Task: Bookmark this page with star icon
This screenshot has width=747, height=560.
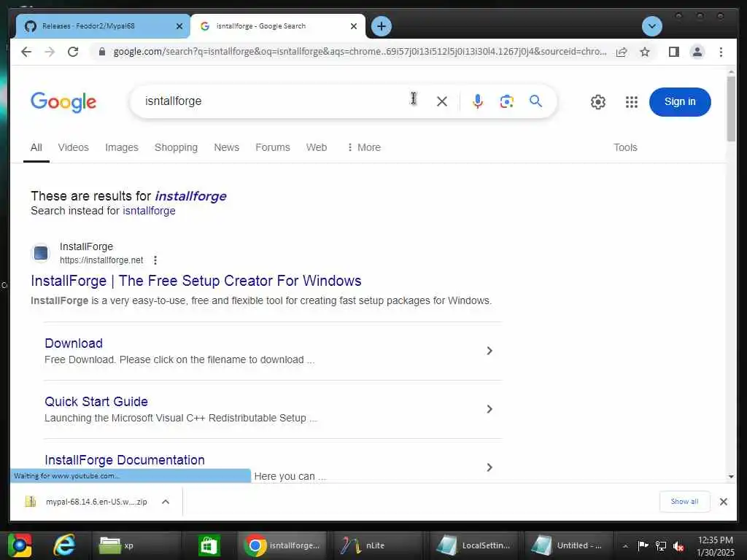Action: point(645,52)
